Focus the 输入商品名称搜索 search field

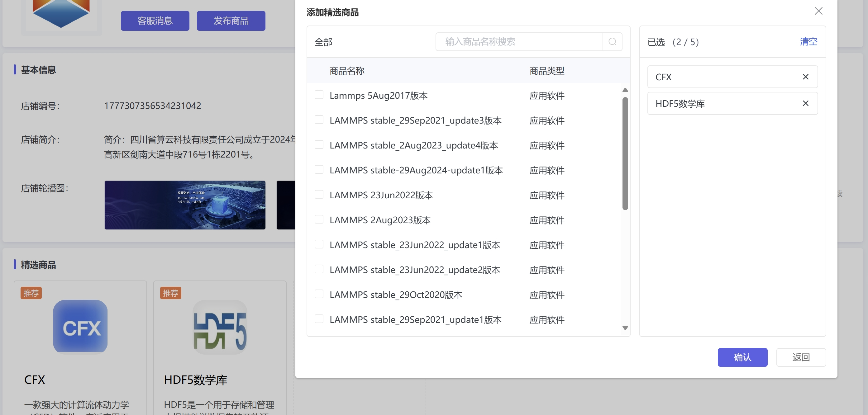point(519,42)
